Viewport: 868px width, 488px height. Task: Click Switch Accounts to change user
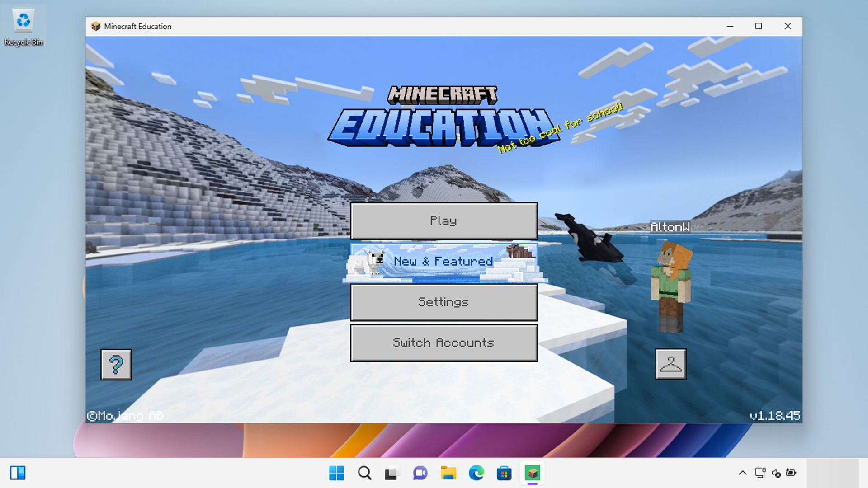[x=443, y=343]
